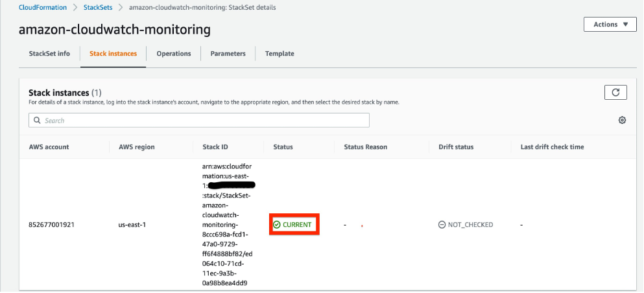Sort by AWS region column header
644x293 pixels.
click(137, 147)
